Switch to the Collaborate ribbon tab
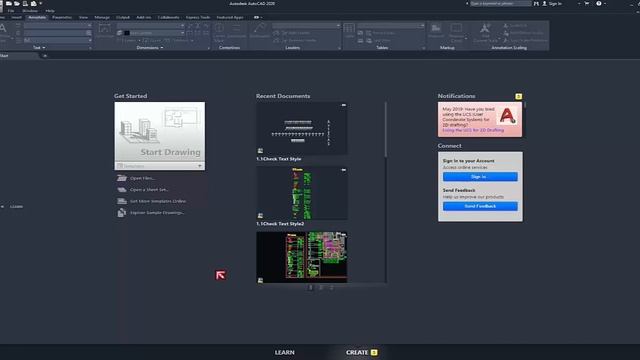Image resolution: width=640 pixels, height=360 pixels. click(x=169, y=18)
